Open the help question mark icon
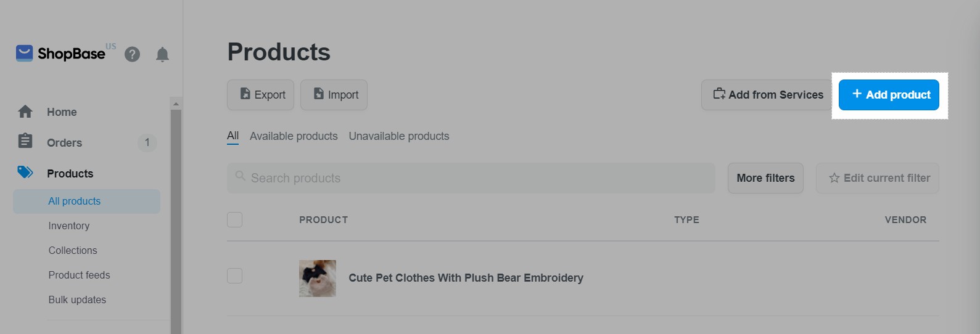 point(132,54)
